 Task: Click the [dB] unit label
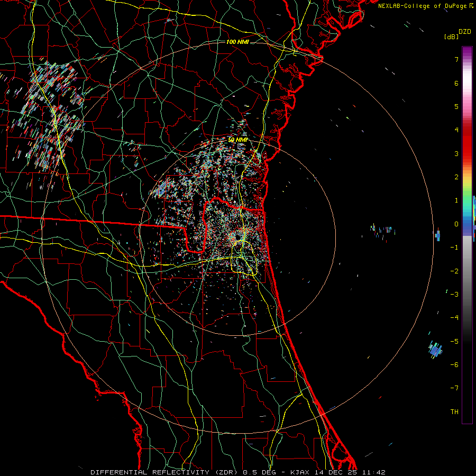pos(451,37)
